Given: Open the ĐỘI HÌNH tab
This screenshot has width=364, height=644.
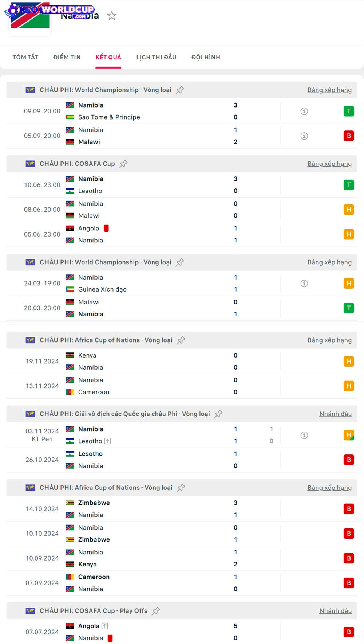Looking at the screenshot, I should click(x=206, y=57).
